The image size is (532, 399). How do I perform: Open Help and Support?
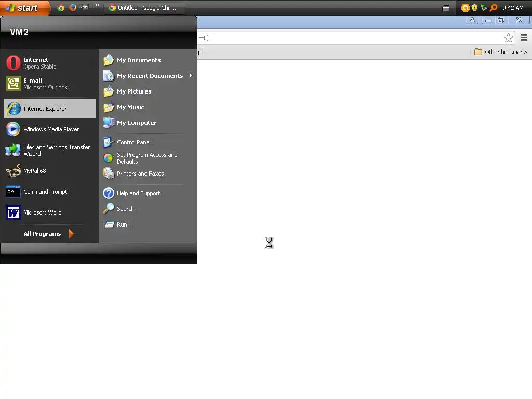(148, 193)
